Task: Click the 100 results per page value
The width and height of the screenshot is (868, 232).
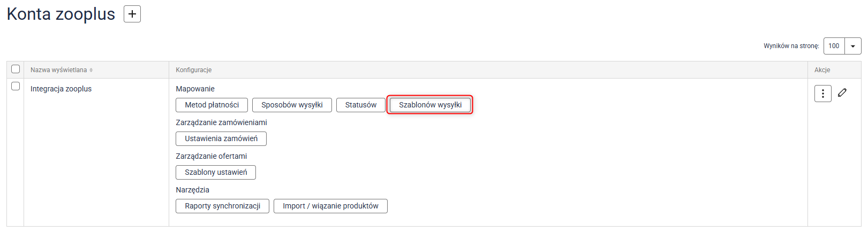Action: [834, 46]
